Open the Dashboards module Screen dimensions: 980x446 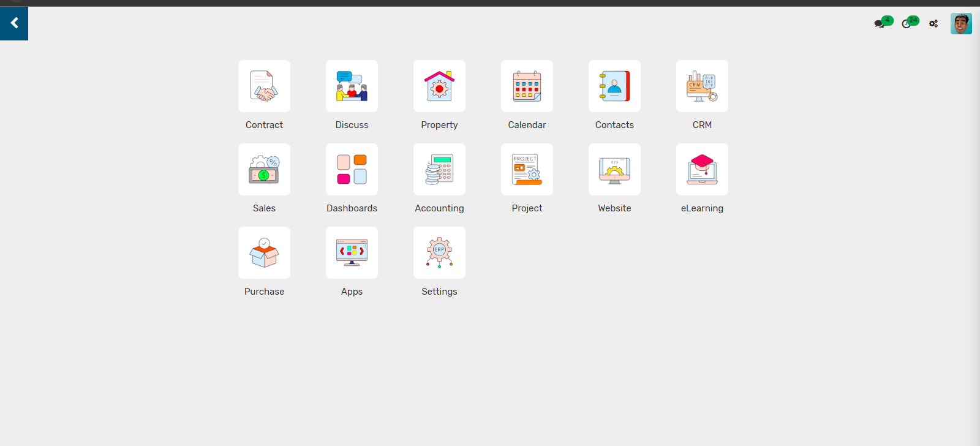[x=352, y=170]
